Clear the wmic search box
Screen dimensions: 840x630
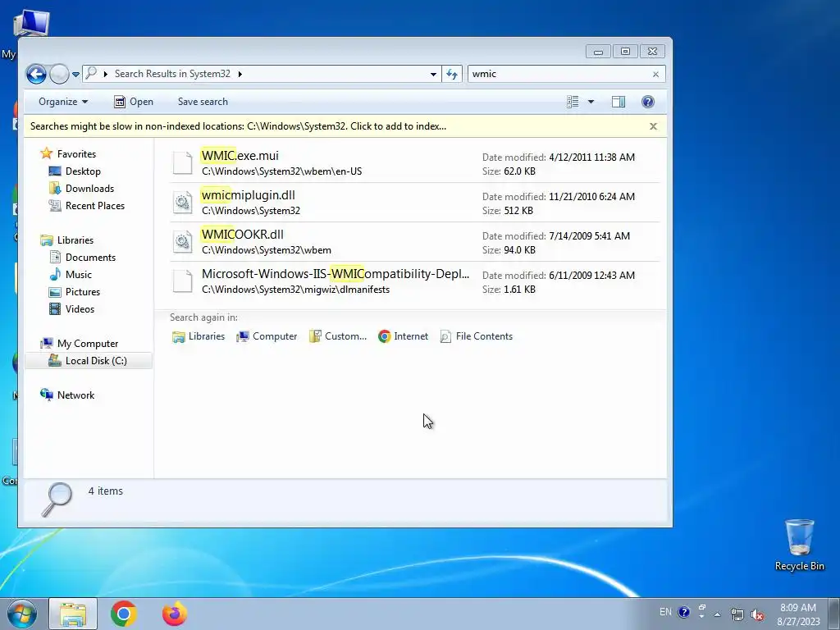(655, 75)
